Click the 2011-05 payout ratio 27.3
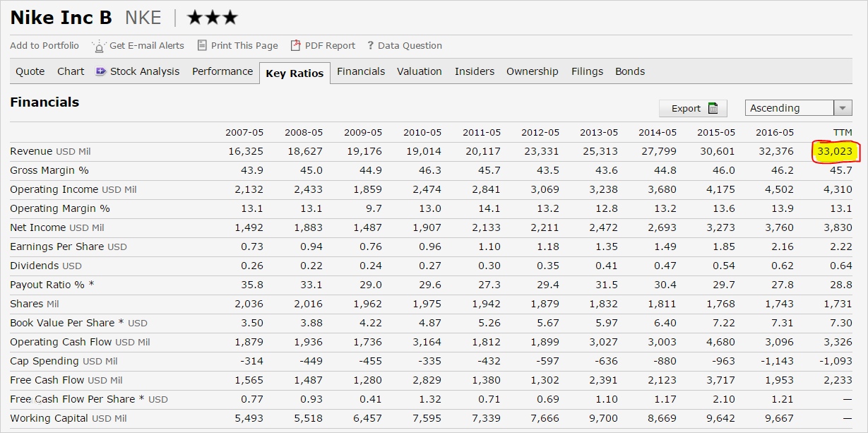This screenshot has width=868, height=433. [489, 285]
